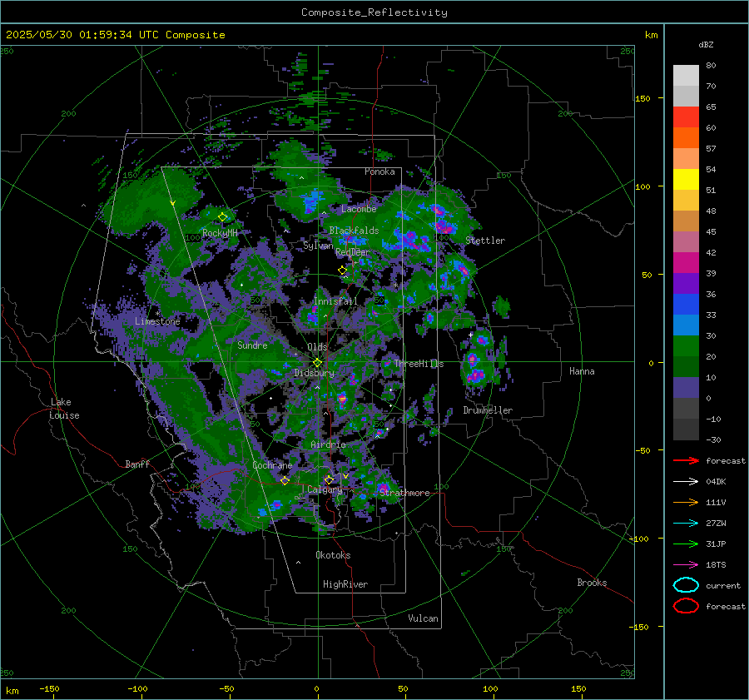This screenshot has width=749, height=700.
Task: Click the Okotoks city label
Action: (333, 555)
